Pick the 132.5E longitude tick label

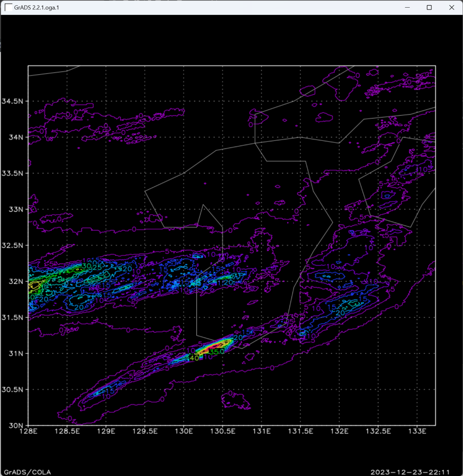pyautogui.click(x=378, y=431)
